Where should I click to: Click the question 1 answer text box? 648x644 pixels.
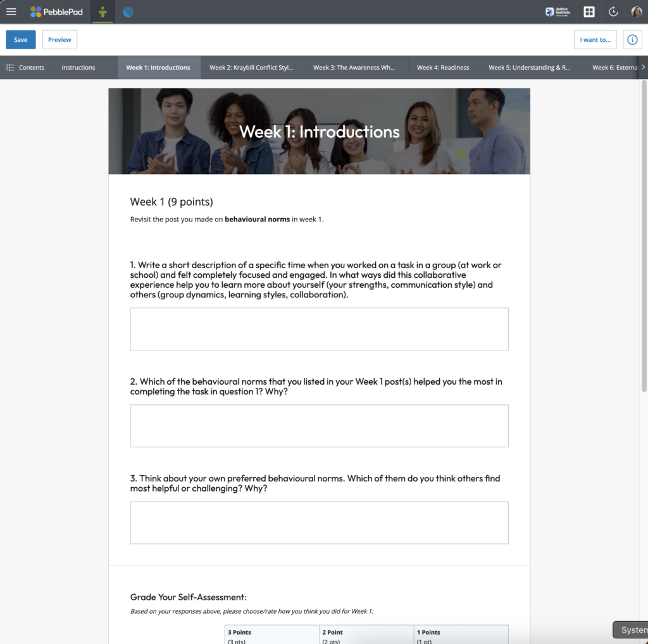[x=319, y=329]
